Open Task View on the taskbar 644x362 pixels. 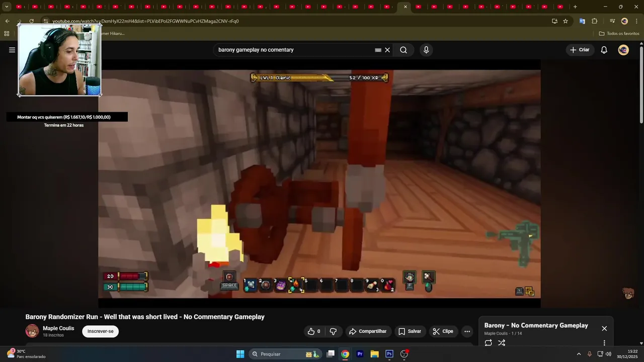(x=331, y=354)
